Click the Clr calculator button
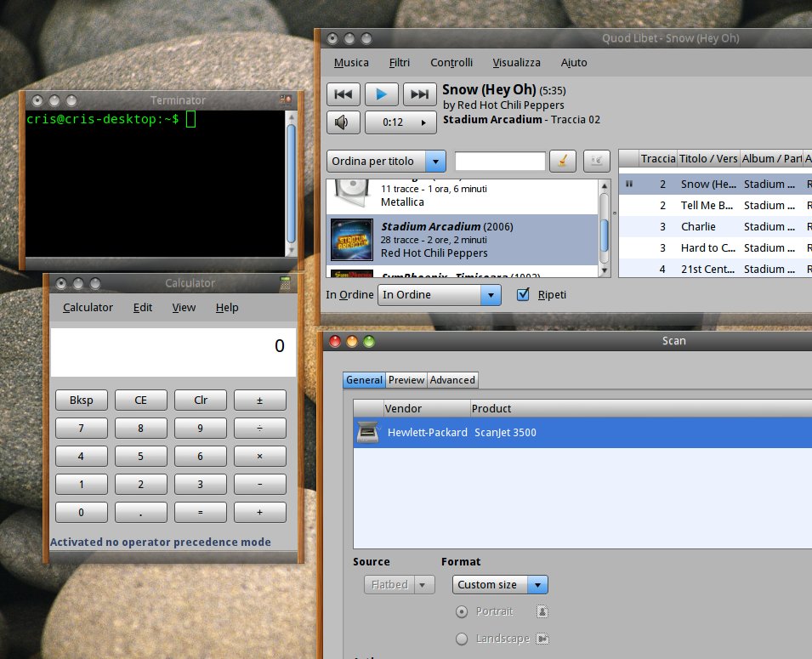 201,400
